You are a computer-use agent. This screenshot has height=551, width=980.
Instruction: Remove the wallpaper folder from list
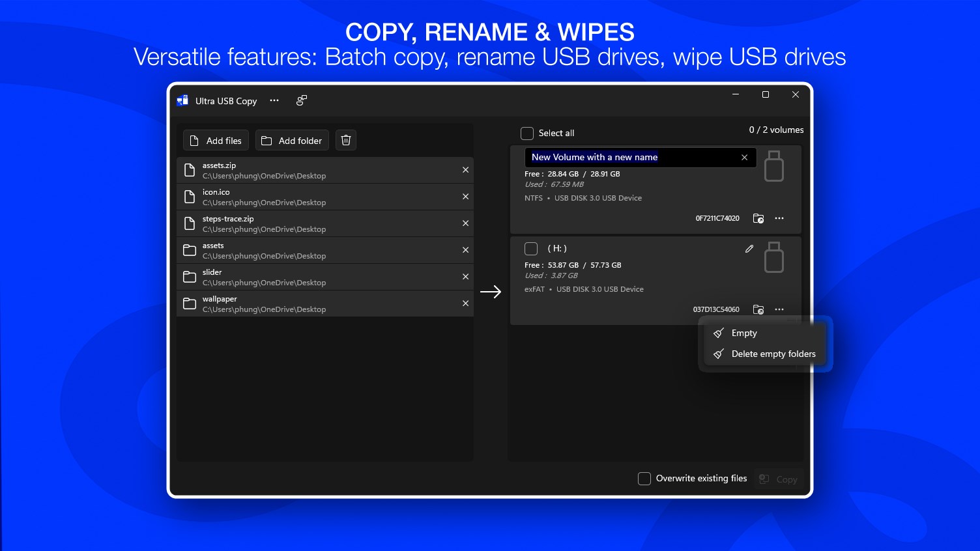point(465,304)
